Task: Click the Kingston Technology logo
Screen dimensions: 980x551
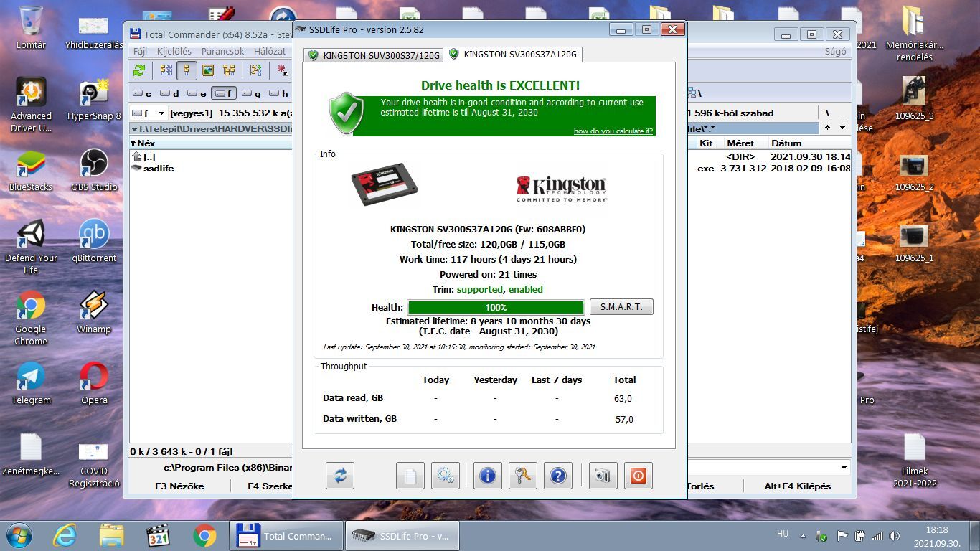Action: (561, 189)
